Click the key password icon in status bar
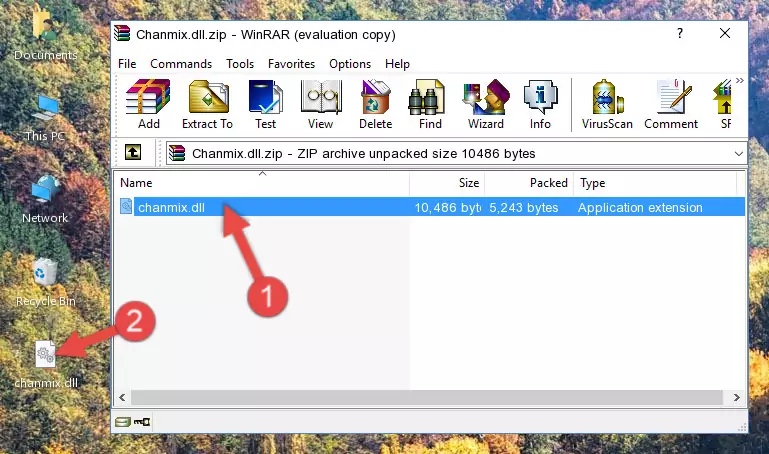The image size is (769, 454). pos(142,422)
